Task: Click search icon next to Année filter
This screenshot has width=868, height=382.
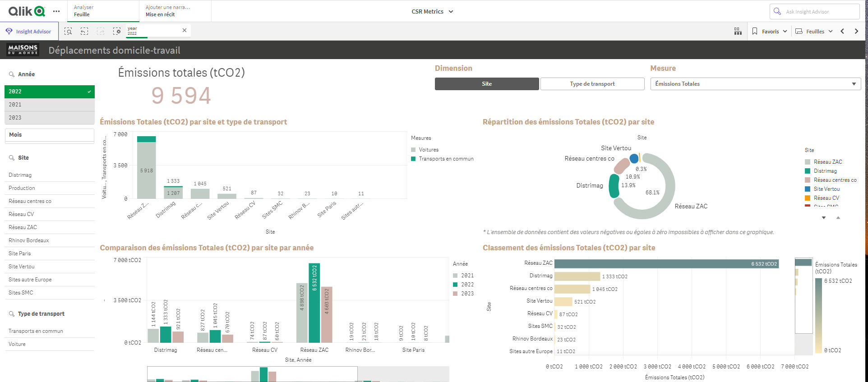Action: pos(12,74)
